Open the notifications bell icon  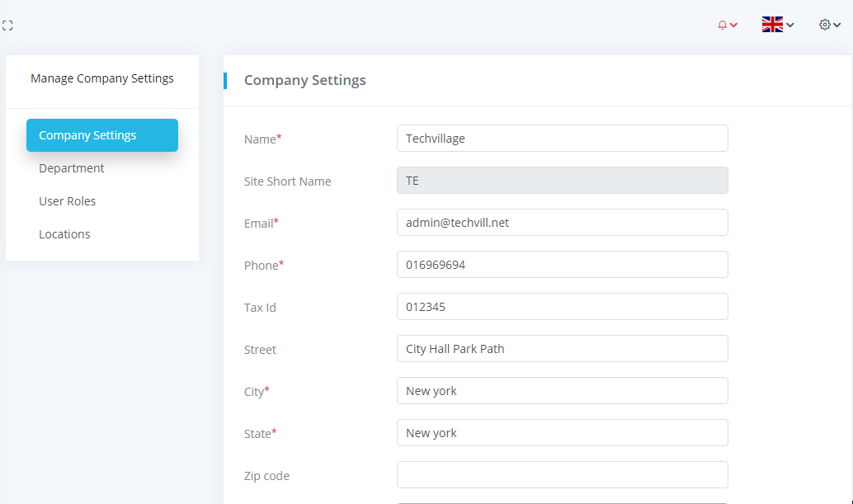723,25
